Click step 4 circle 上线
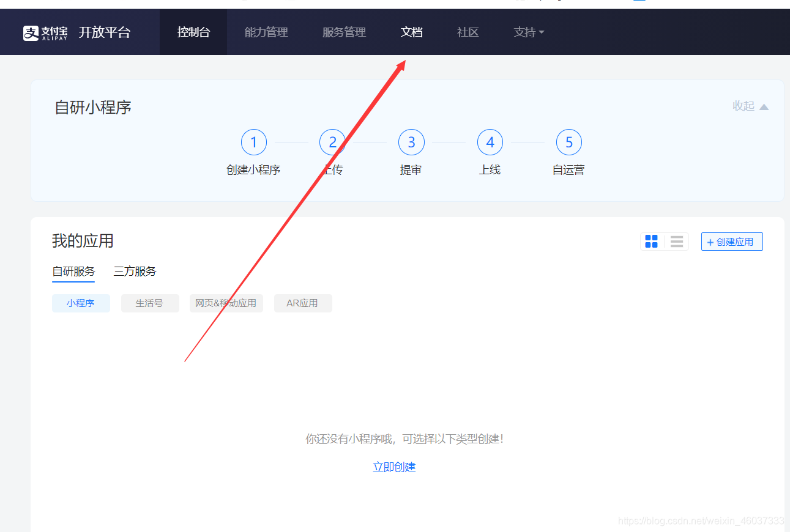 coord(490,142)
